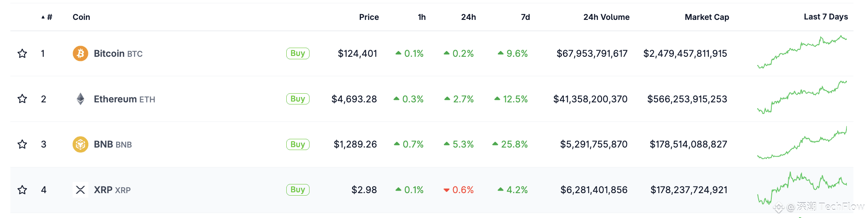Hit Buy in the XRP row

(x=297, y=190)
